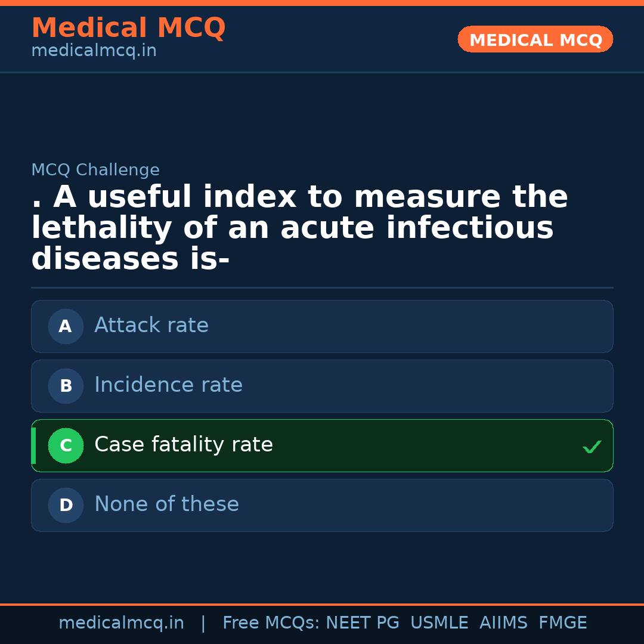The image size is (644, 644).
Task: Open the medicalmcq.in link under the logo
Action: (94, 50)
